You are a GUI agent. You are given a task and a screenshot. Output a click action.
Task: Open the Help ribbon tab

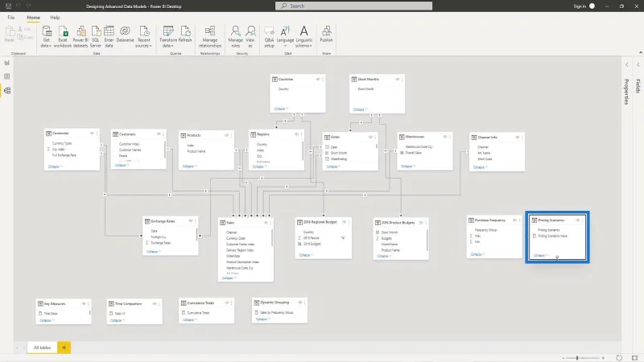click(55, 18)
